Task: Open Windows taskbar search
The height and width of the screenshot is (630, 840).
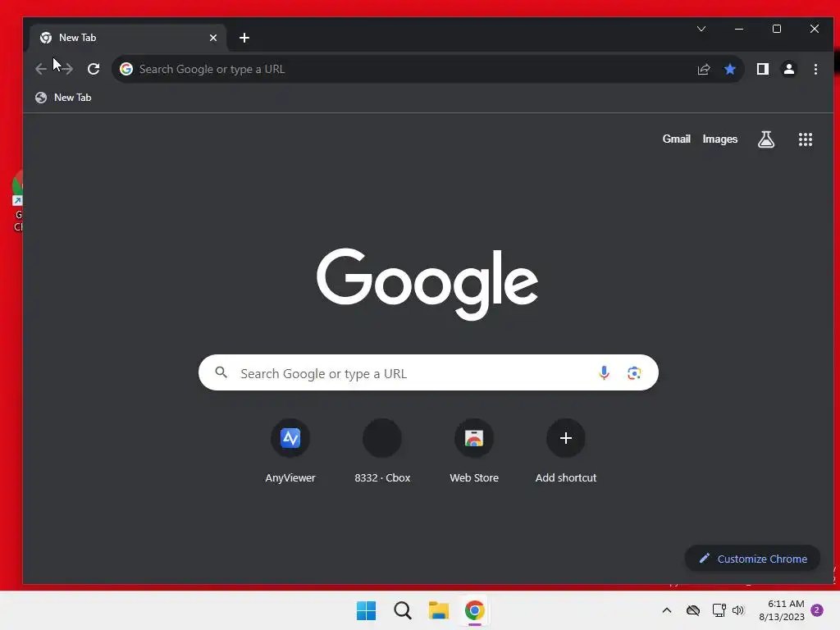Action: point(402,610)
